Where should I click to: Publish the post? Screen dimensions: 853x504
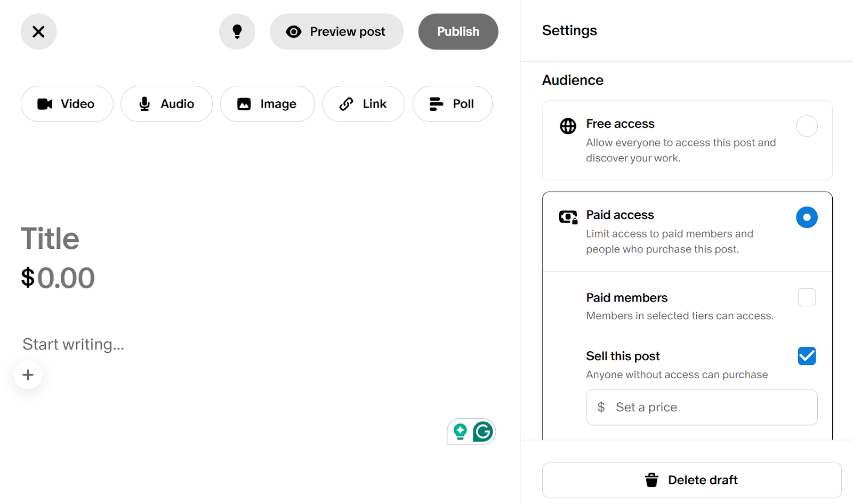pyautogui.click(x=458, y=31)
